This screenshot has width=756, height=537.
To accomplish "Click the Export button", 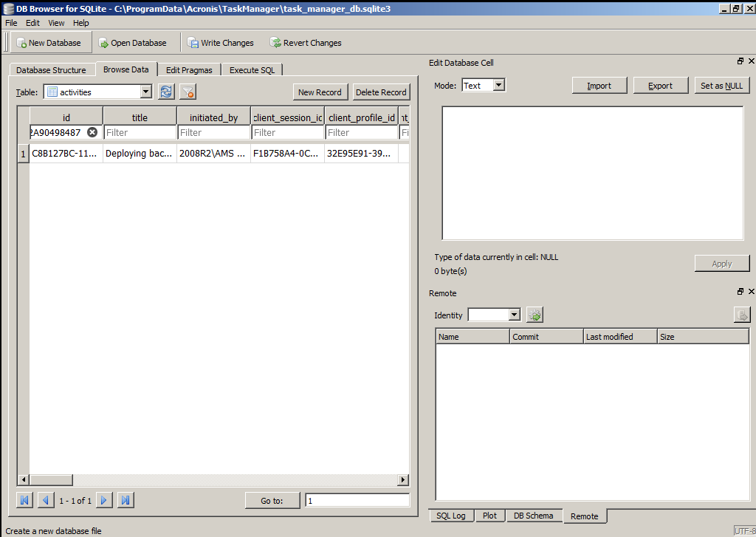I will coord(661,86).
